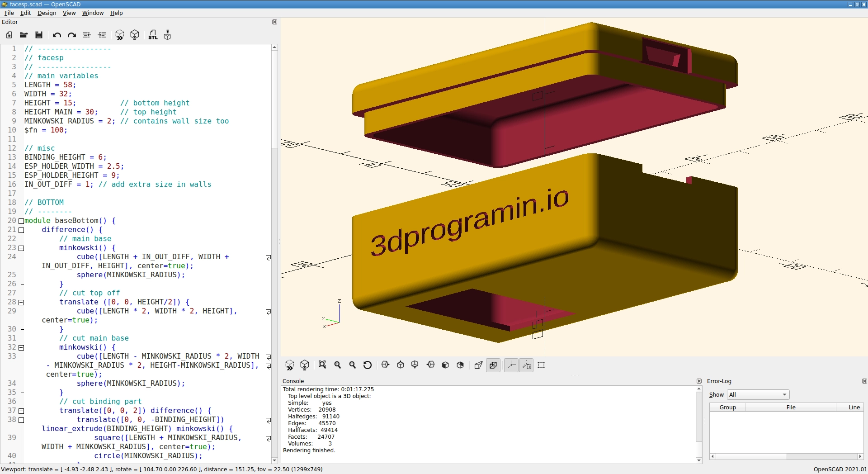
Task: Click the $fn = 100 code line
Action: (x=46, y=130)
